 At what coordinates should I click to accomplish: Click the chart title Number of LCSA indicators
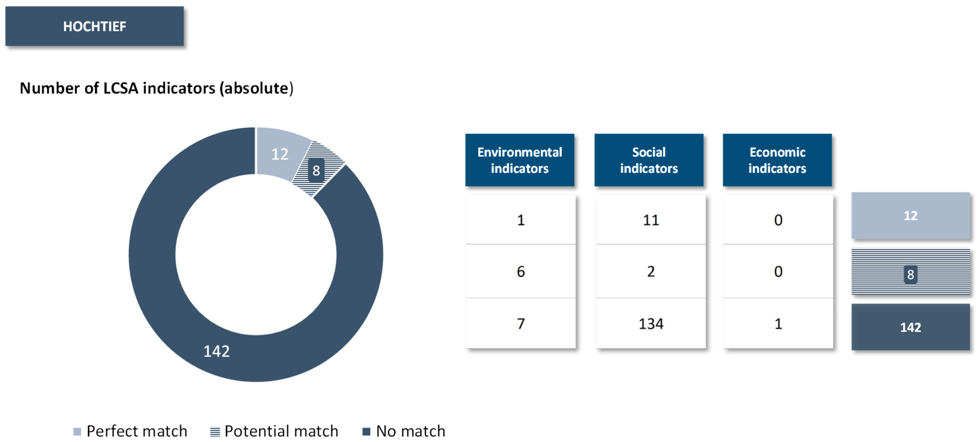tap(156, 88)
